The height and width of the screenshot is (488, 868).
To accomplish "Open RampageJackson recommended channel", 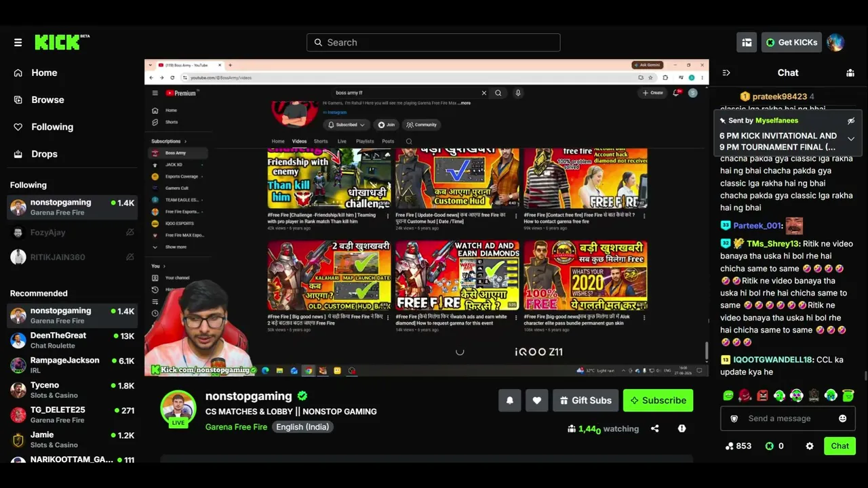I will coord(72,365).
